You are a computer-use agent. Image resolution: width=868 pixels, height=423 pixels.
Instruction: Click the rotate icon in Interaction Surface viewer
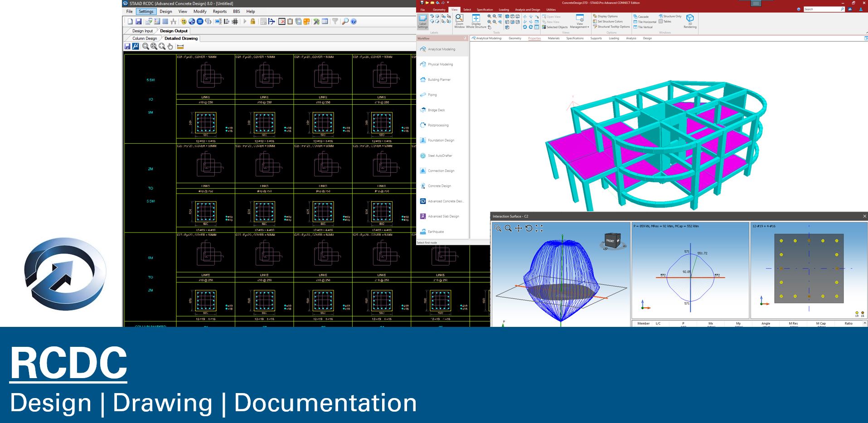point(529,229)
